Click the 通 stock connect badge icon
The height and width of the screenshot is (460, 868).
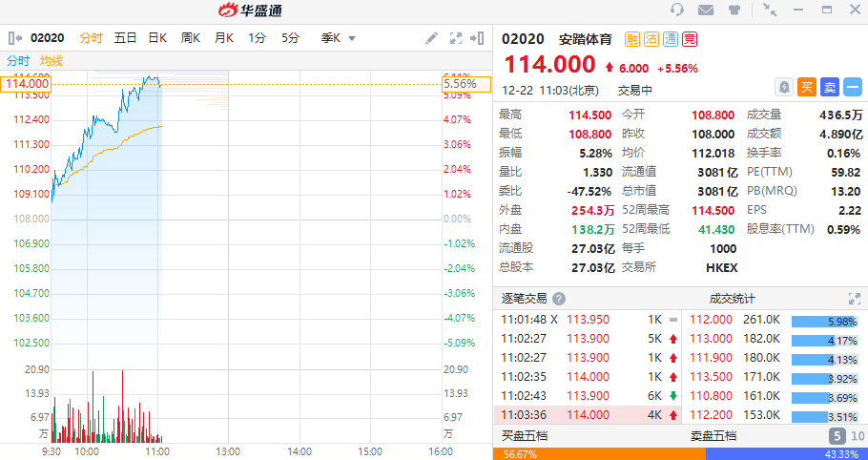(x=671, y=39)
